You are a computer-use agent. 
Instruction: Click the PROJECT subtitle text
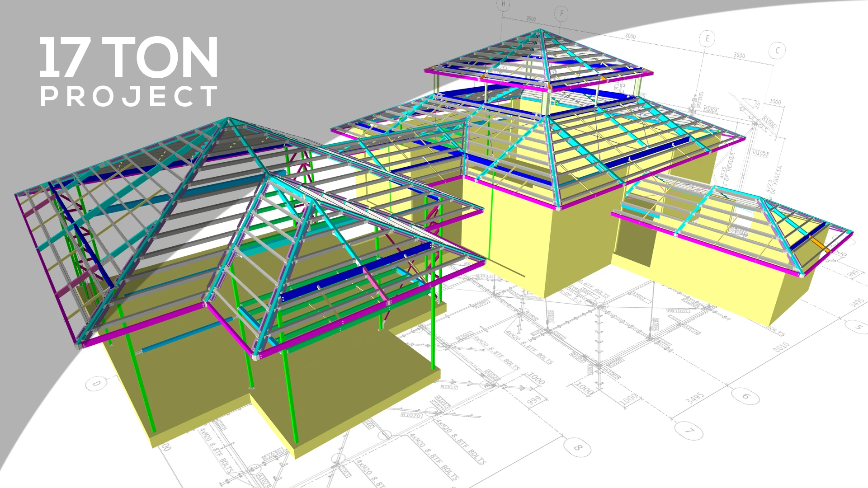click(x=129, y=96)
